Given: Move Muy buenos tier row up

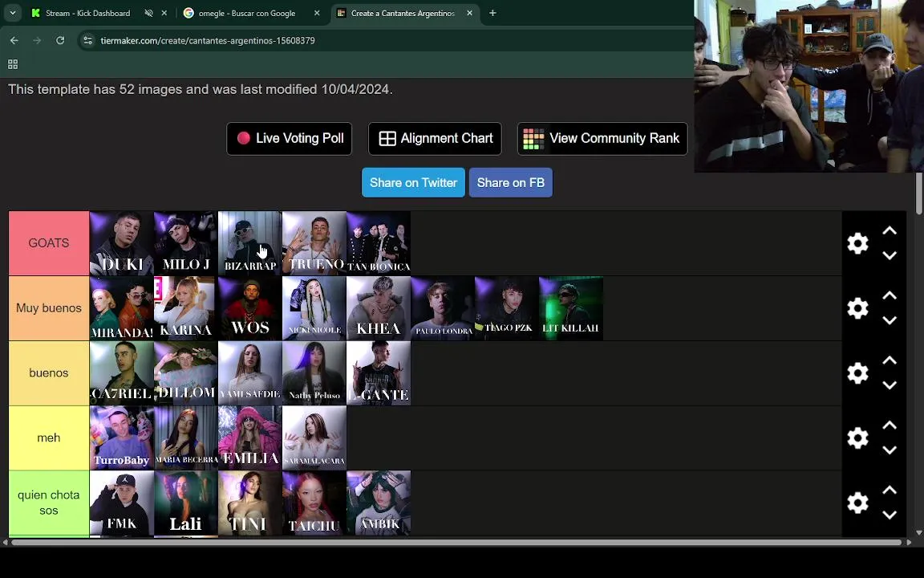Looking at the screenshot, I should [x=890, y=295].
